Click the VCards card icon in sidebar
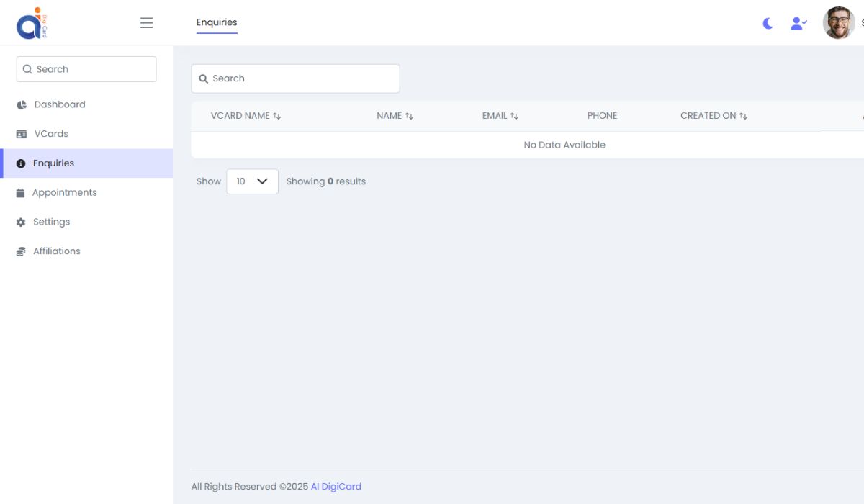The height and width of the screenshot is (504, 864). [21, 134]
